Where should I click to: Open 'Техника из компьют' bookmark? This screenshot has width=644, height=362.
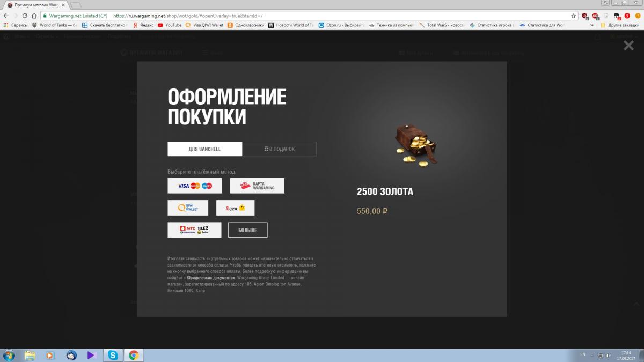tap(392, 25)
